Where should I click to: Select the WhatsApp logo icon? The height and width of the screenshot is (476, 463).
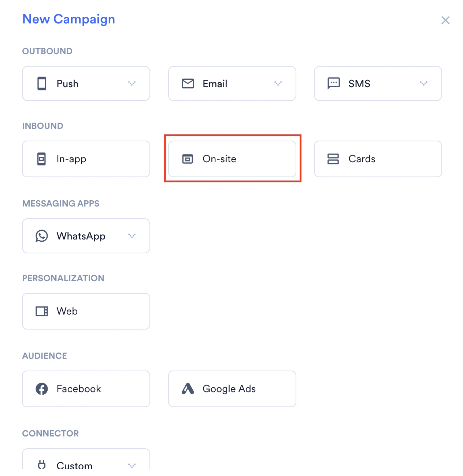pos(41,236)
